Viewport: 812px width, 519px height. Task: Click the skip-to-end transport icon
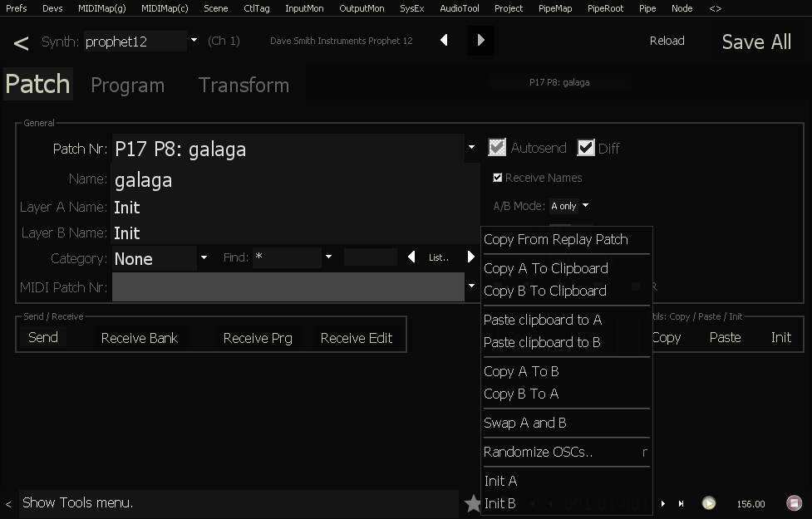tap(682, 503)
